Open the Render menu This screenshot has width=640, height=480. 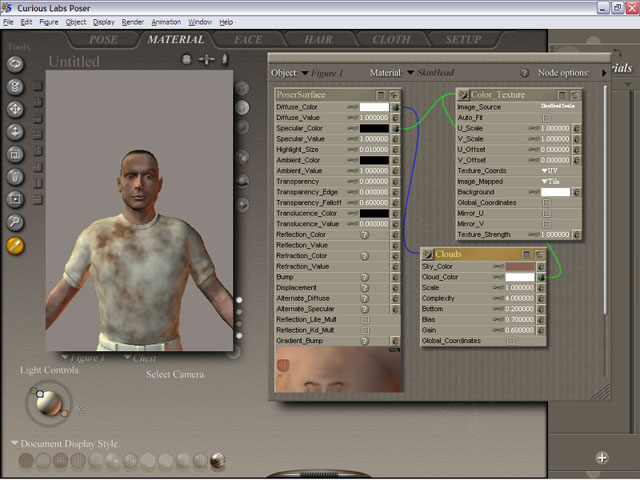pos(133,21)
